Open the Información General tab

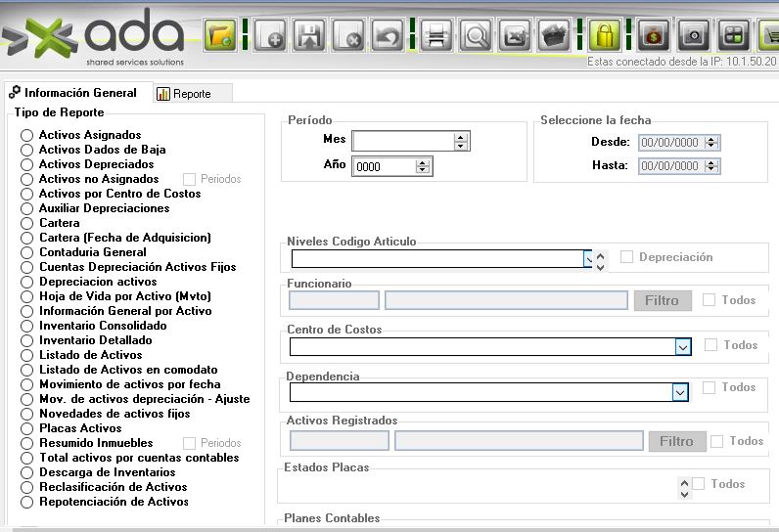coord(73,93)
